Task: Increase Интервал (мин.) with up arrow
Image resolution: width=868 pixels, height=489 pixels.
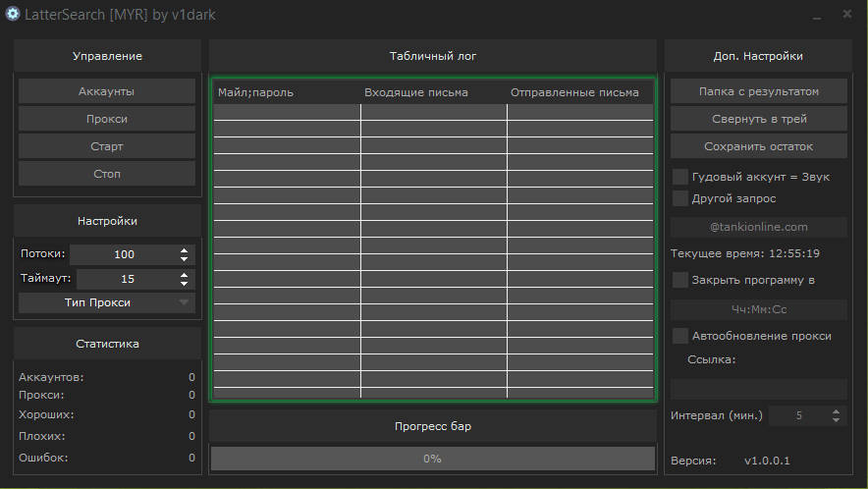Action: pyautogui.click(x=836, y=411)
